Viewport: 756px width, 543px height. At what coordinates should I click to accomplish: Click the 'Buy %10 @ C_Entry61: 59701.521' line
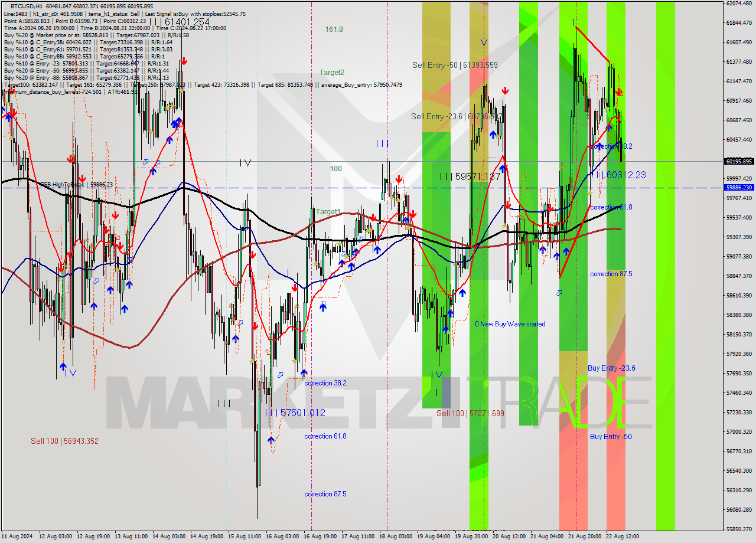click(x=87, y=49)
